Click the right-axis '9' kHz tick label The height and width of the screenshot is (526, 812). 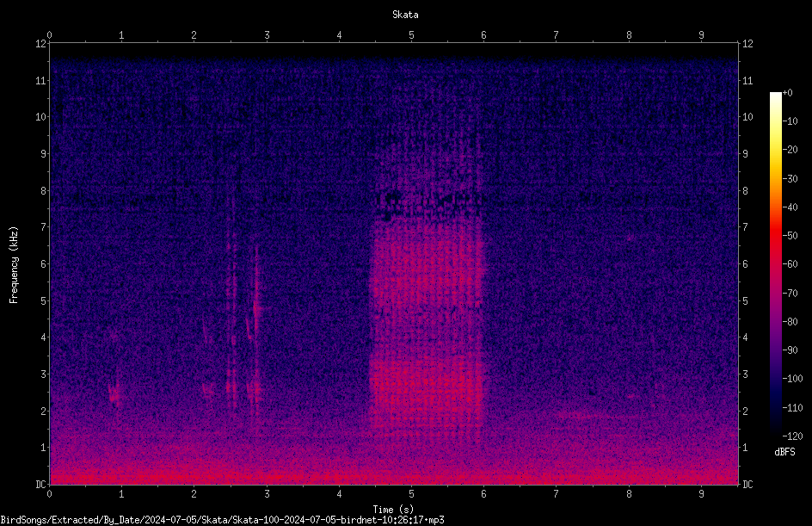(x=745, y=153)
